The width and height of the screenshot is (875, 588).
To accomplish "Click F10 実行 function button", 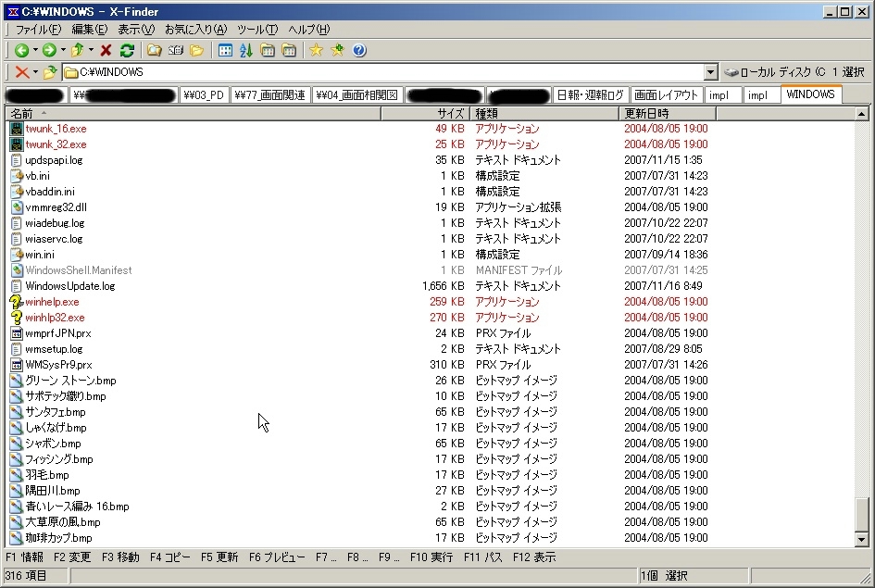I will pos(431,557).
